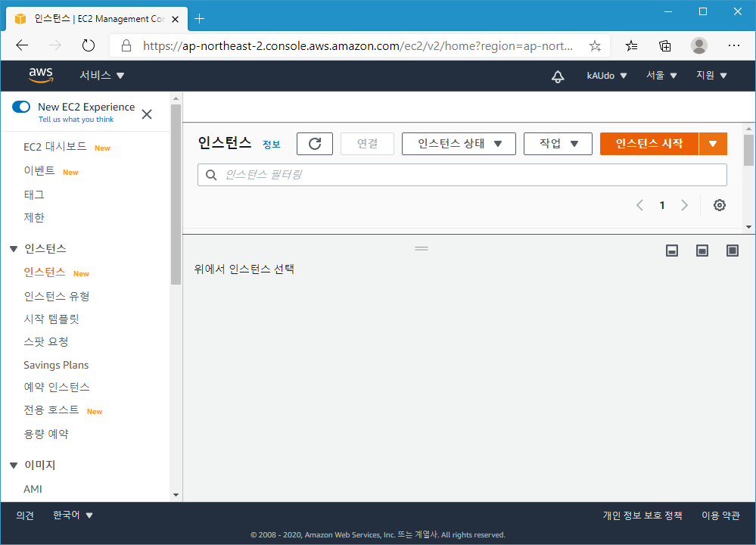Open 이용 약관 terms link
This screenshot has width=756, height=545.
coord(720,515)
